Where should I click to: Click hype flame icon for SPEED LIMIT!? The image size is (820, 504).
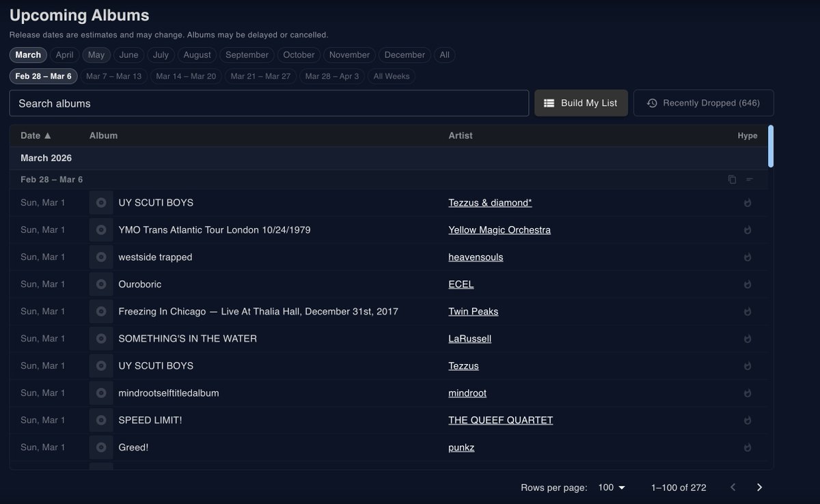[748, 420]
